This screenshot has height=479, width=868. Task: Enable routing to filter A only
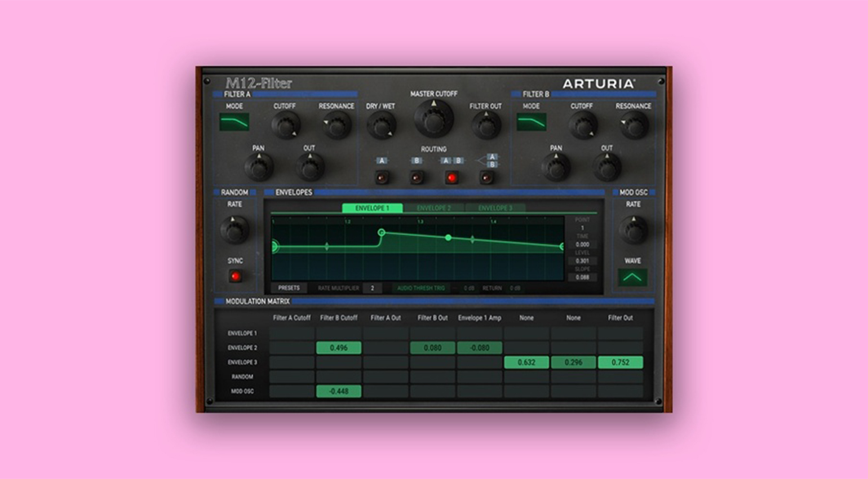click(x=382, y=178)
